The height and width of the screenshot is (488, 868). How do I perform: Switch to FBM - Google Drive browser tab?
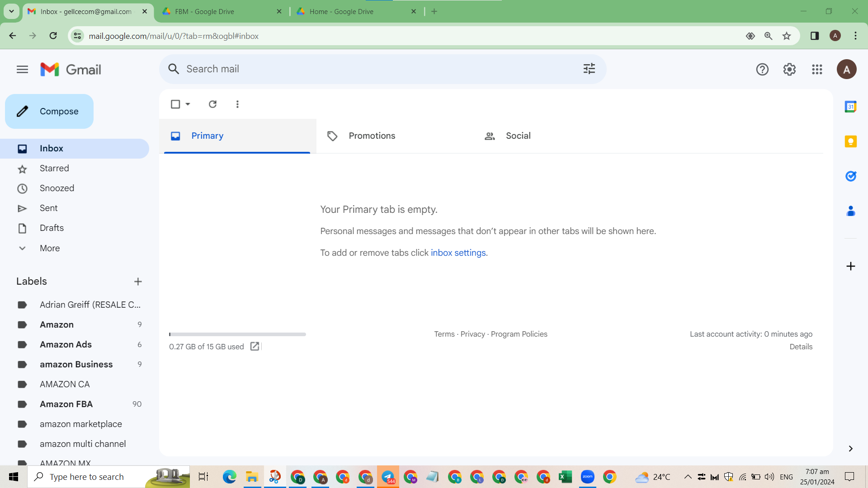click(x=222, y=12)
